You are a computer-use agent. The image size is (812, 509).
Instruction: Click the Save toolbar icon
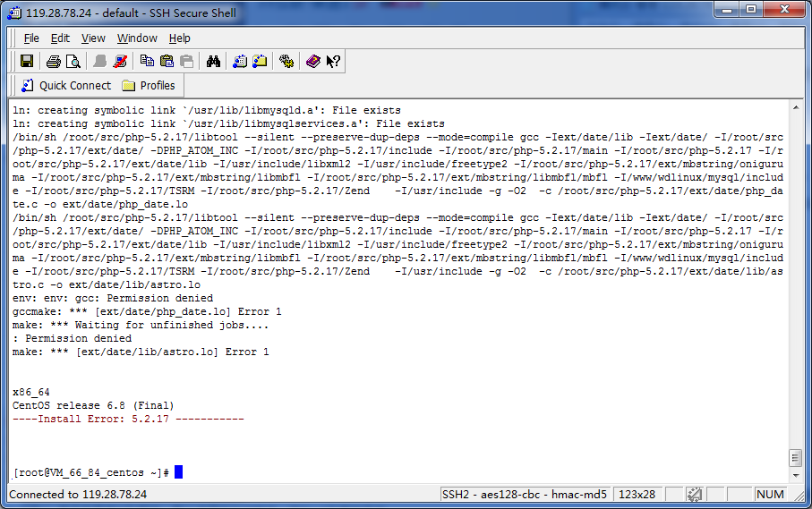coord(27,62)
